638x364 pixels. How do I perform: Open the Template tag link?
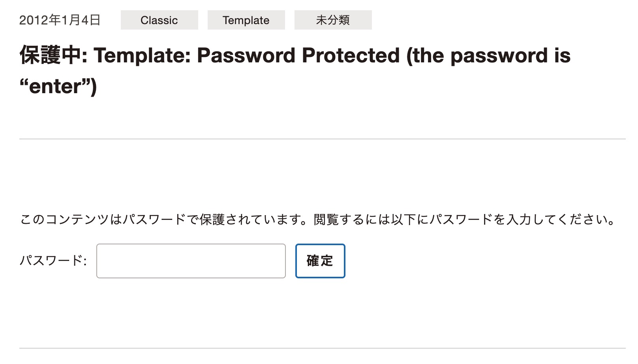pyautogui.click(x=246, y=20)
